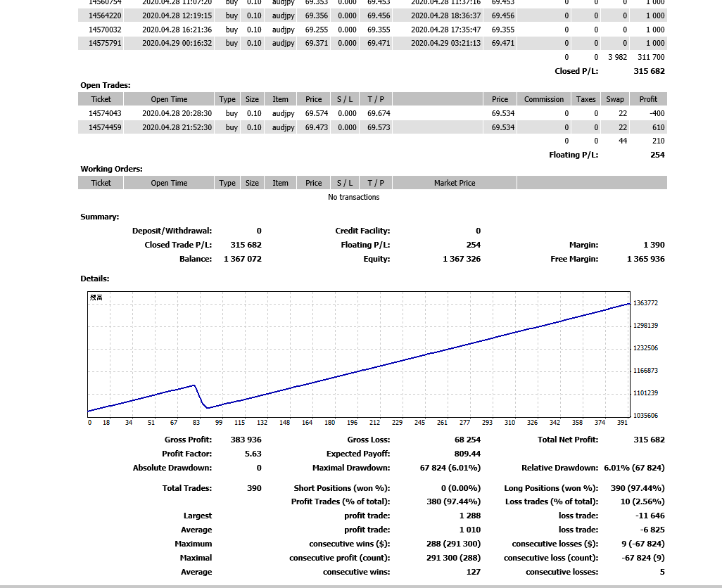The width and height of the screenshot is (722, 588).
Task: Click the Profit Factor value 5.63
Action: [x=253, y=454]
